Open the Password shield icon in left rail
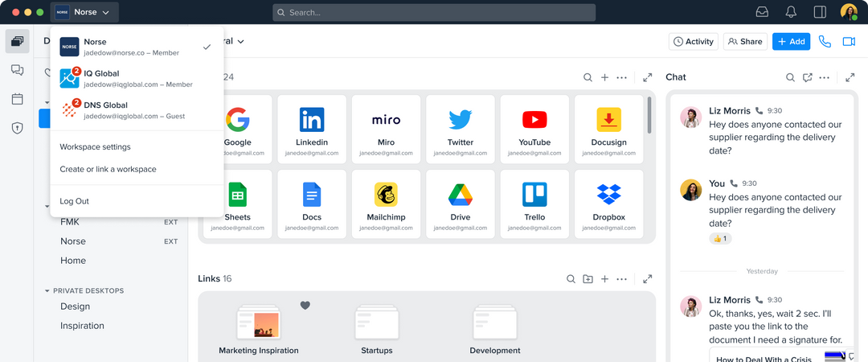 [x=17, y=128]
